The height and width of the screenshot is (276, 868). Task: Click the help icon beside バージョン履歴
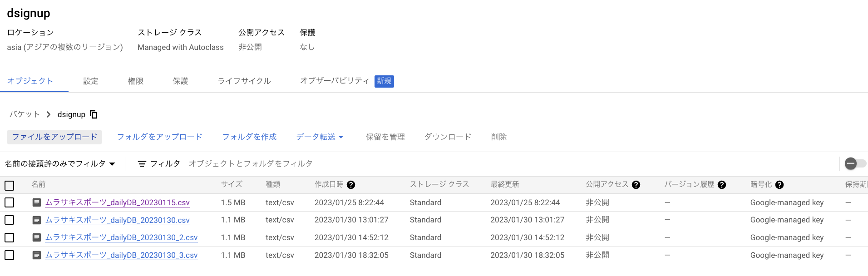[x=722, y=185]
